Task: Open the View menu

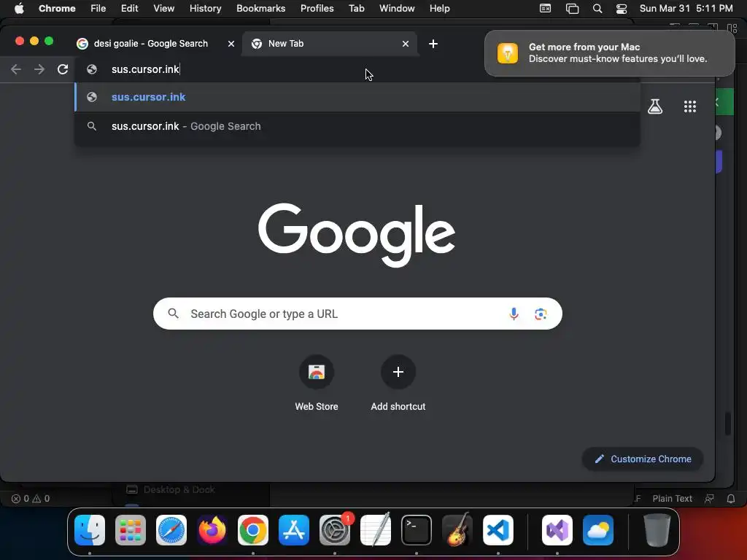Action: click(x=164, y=9)
